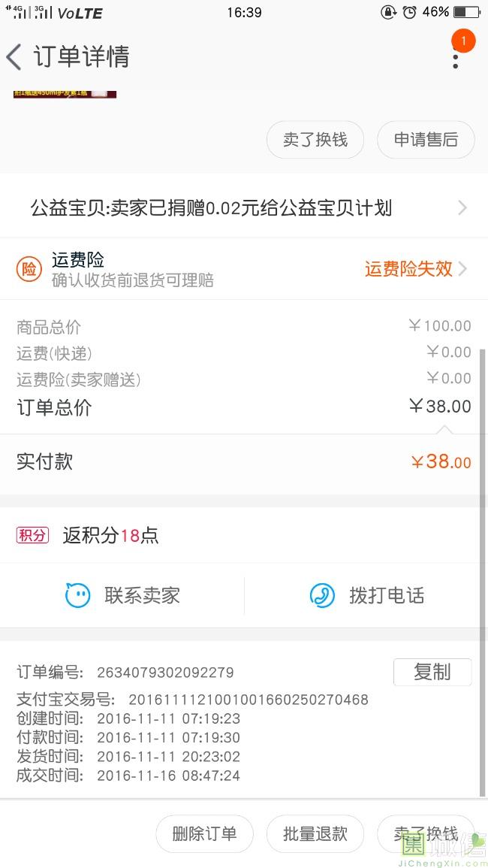This screenshot has height=868, width=488.
Task: Tap the battery icon in status bar
Action: click(466, 12)
